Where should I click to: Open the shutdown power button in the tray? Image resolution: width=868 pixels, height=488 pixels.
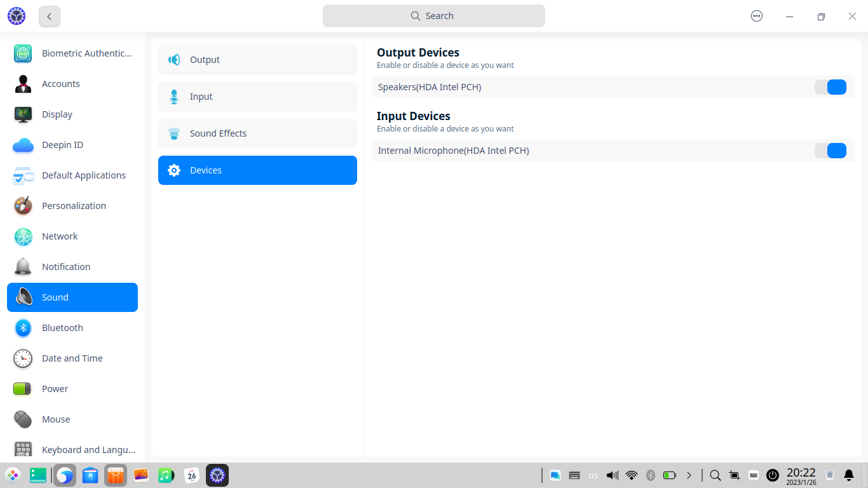click(x=773, y=475)
